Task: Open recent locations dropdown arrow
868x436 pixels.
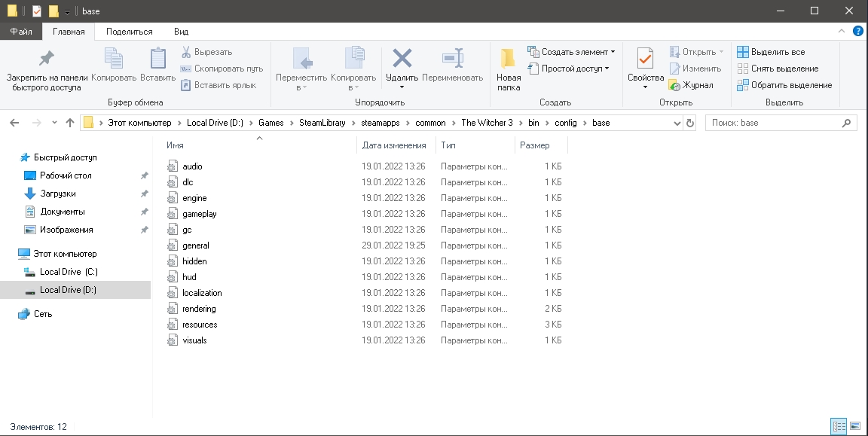Action: pos(54,123)
